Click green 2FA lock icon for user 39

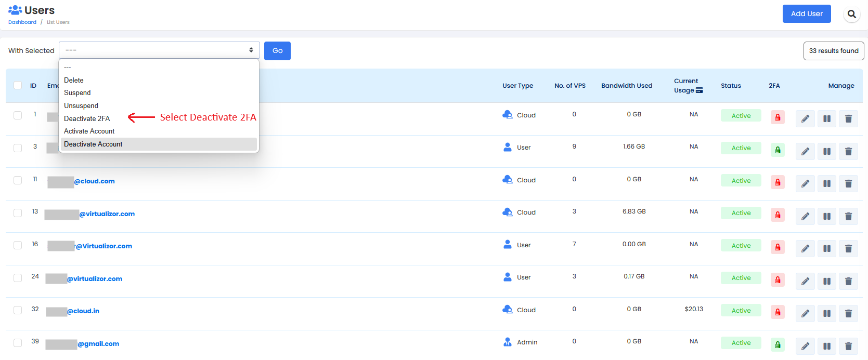click(x=778, y=345)
